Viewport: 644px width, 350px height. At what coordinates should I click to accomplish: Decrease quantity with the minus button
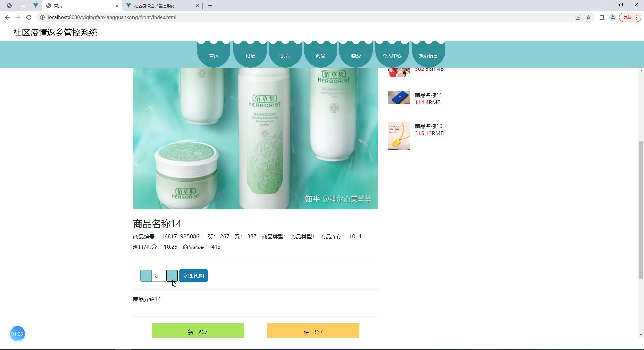(146, 276)
